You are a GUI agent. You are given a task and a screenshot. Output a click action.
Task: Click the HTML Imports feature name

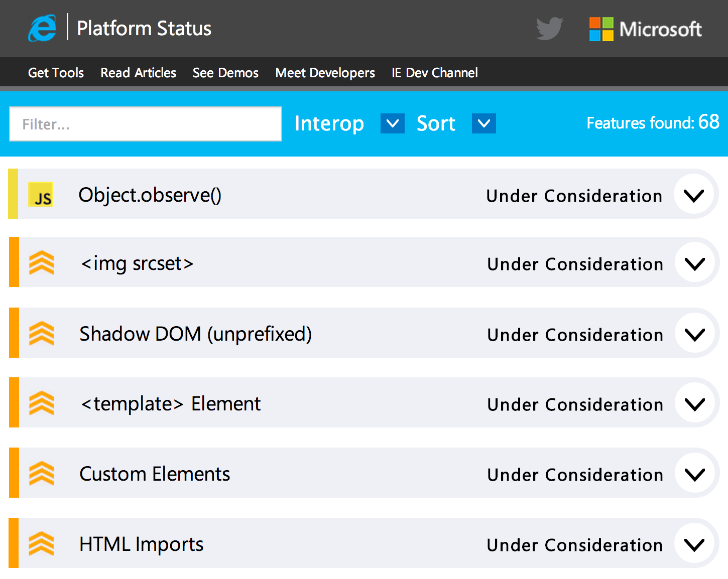pos(141,544)
